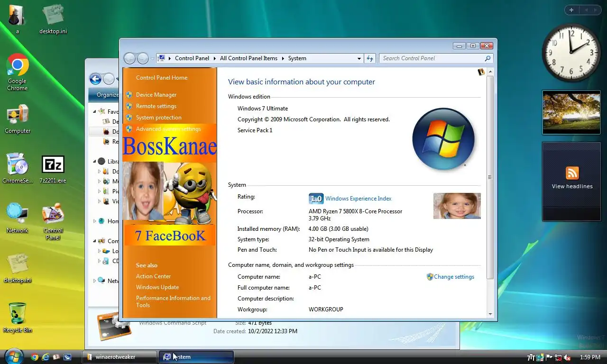
Task: Select desktop.ini file at top of desktop
Action: point(53,19)
